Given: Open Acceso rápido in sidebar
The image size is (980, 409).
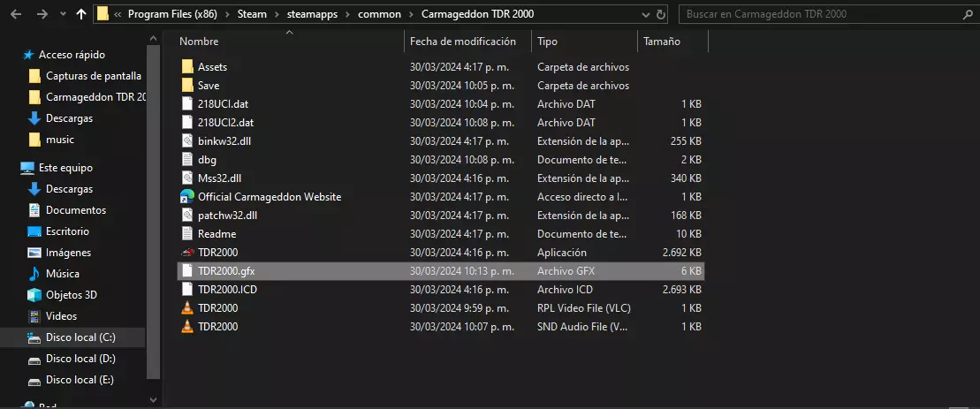Looking at the screenshot, I should [x=72, y=55].
